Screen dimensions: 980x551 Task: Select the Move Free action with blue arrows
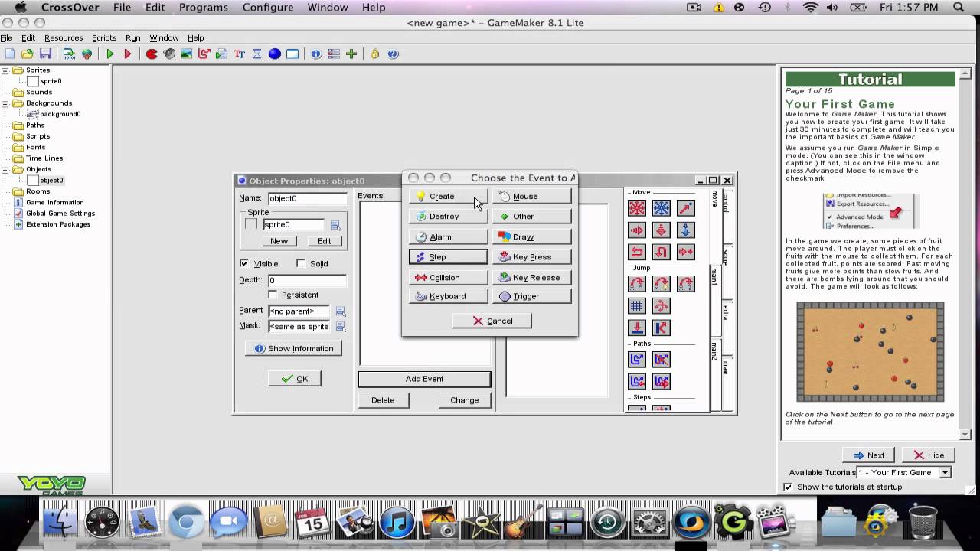(661, 208)
